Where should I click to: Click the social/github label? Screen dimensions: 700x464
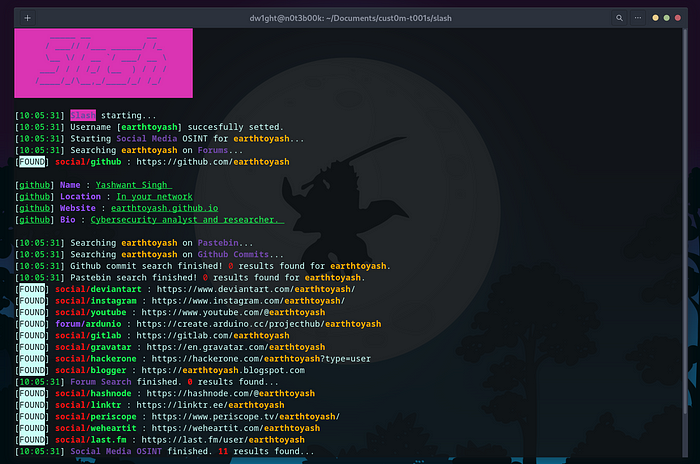pyautogui.click(x=88, y=162)
